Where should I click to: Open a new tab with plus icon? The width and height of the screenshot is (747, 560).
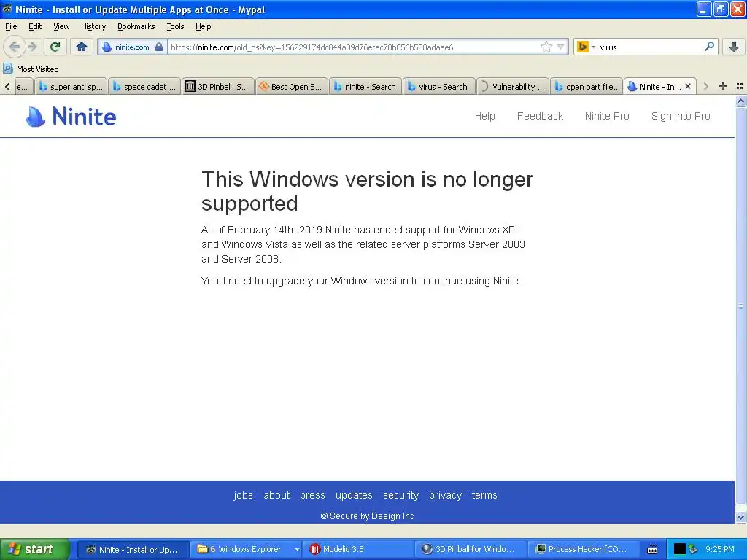723,86
